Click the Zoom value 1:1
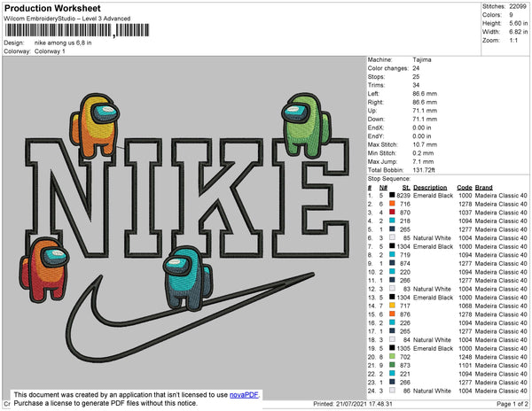532x411 pixels. pyautogui.click(x=513, y=41)
